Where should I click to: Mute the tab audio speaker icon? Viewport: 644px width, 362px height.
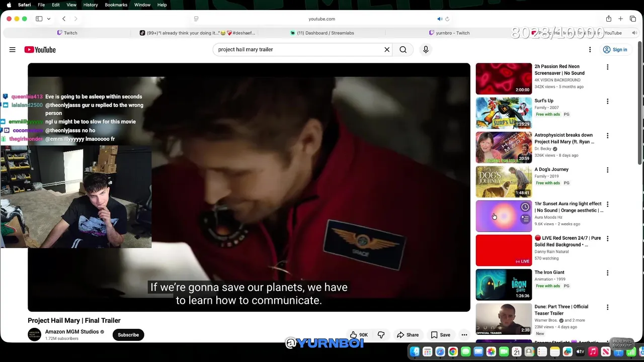pyautogui.click(x=439, y=19)
